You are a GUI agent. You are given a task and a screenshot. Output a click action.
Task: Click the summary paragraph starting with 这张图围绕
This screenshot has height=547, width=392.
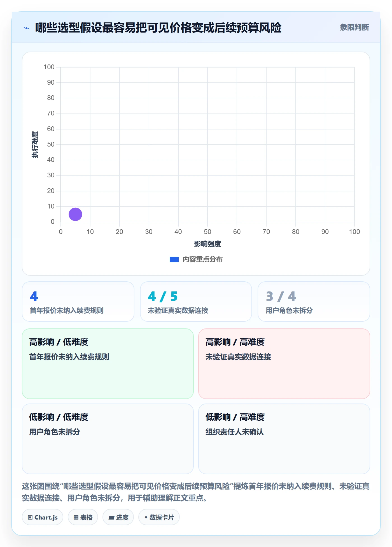point(196,492)
